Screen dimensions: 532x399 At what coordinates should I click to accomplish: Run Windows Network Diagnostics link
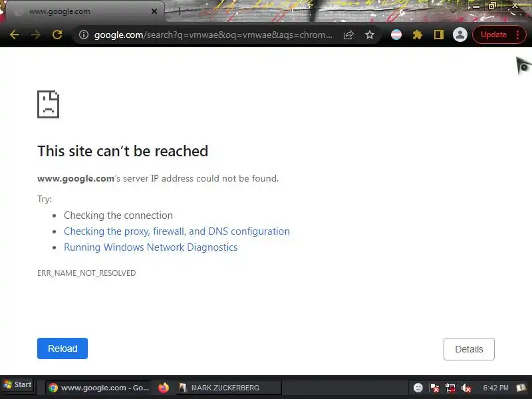click(151, 247)
